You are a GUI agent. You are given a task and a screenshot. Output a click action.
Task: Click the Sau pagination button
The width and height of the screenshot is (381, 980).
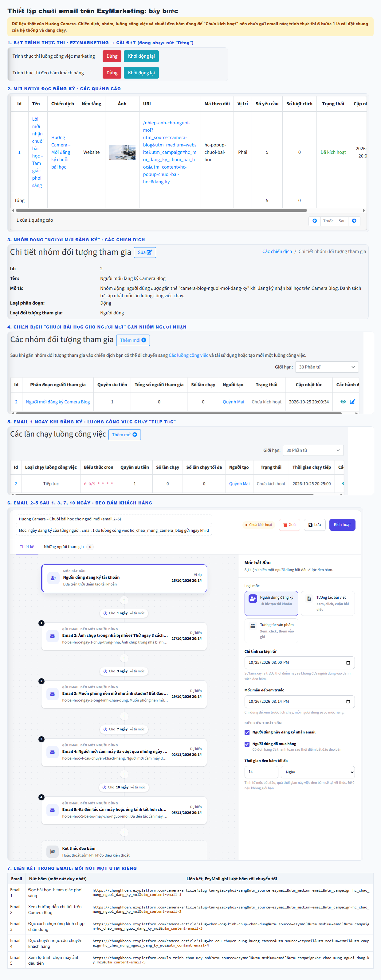(342, 221)
